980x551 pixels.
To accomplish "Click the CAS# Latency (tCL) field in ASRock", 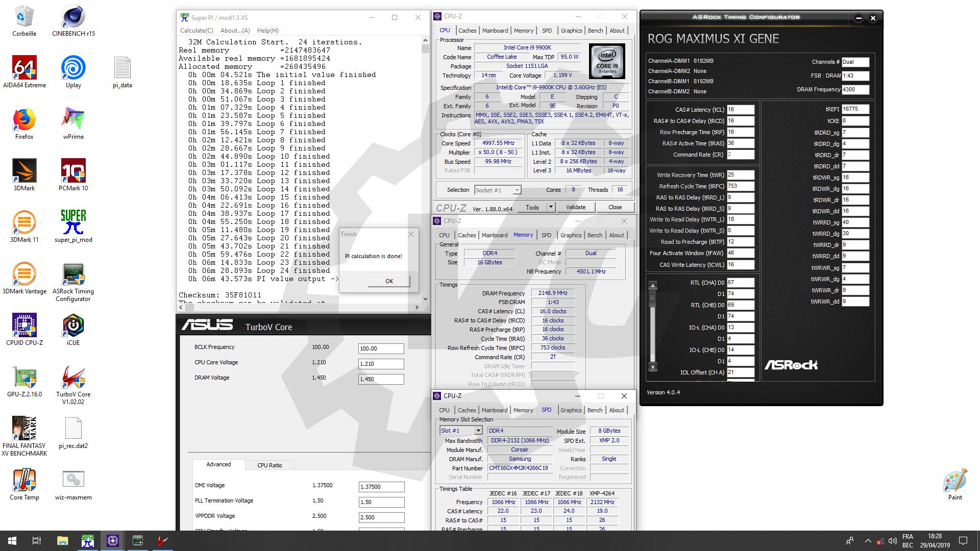I will coord(740,109).
